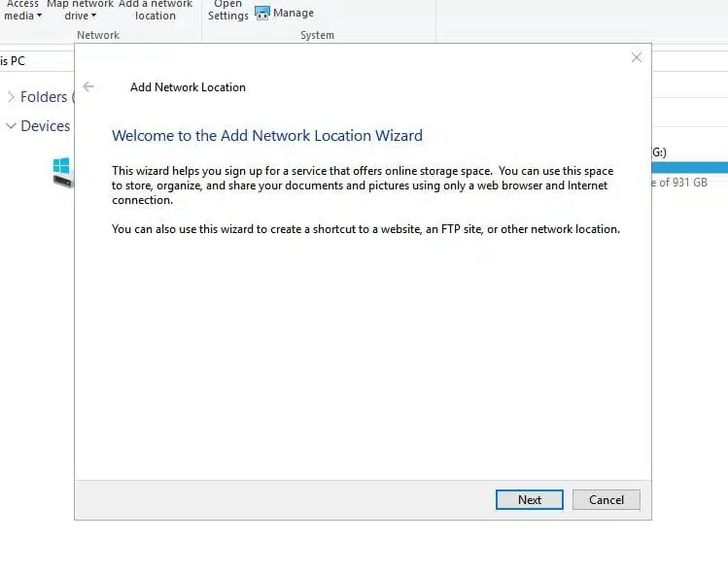Click Add a network location in ribbon

pos(156,10)
